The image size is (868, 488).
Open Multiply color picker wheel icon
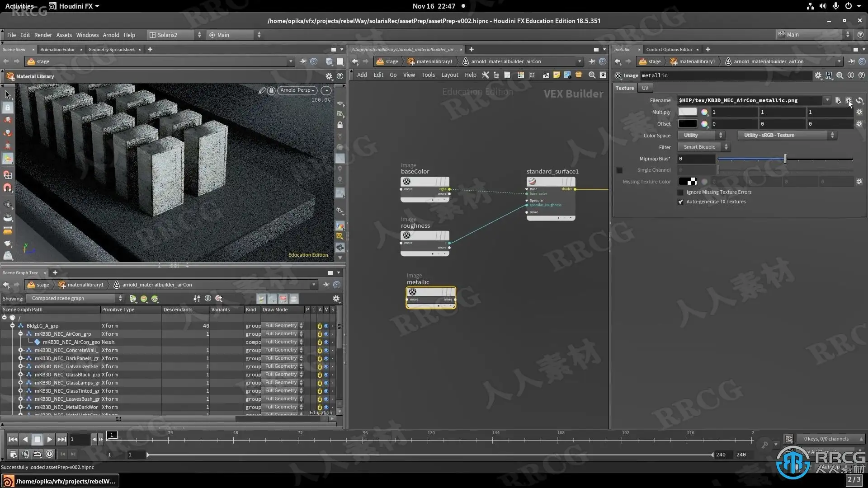pyautogui.click(x=704, y=112)
